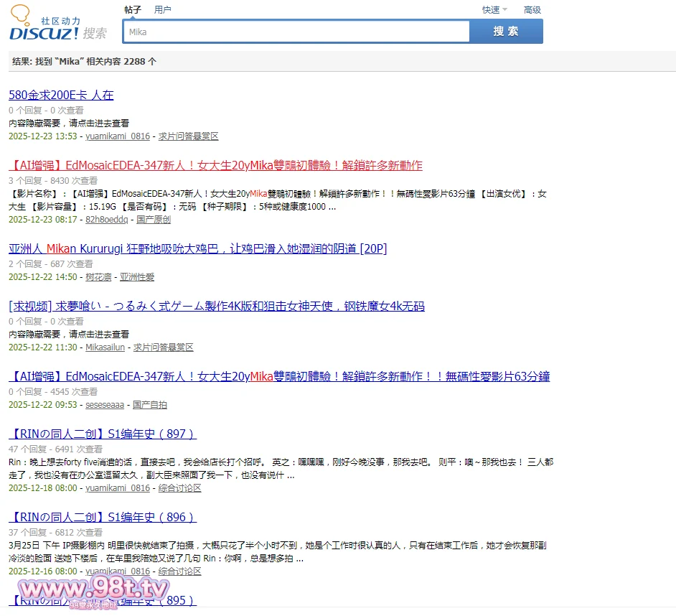
Task: Open the 高级 advanced search link
Action: coord(532,9)
